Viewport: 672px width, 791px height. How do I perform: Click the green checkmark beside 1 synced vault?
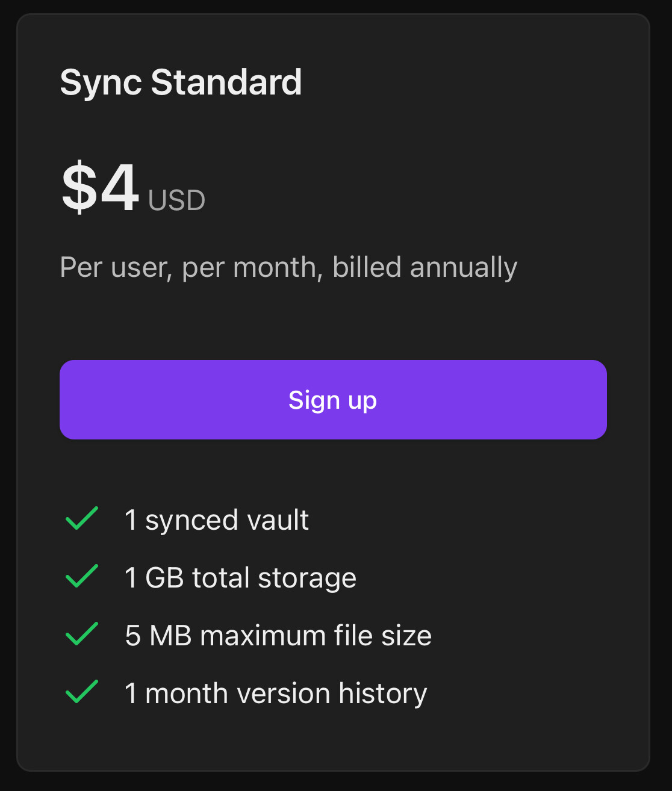click(x=82, y=519)
